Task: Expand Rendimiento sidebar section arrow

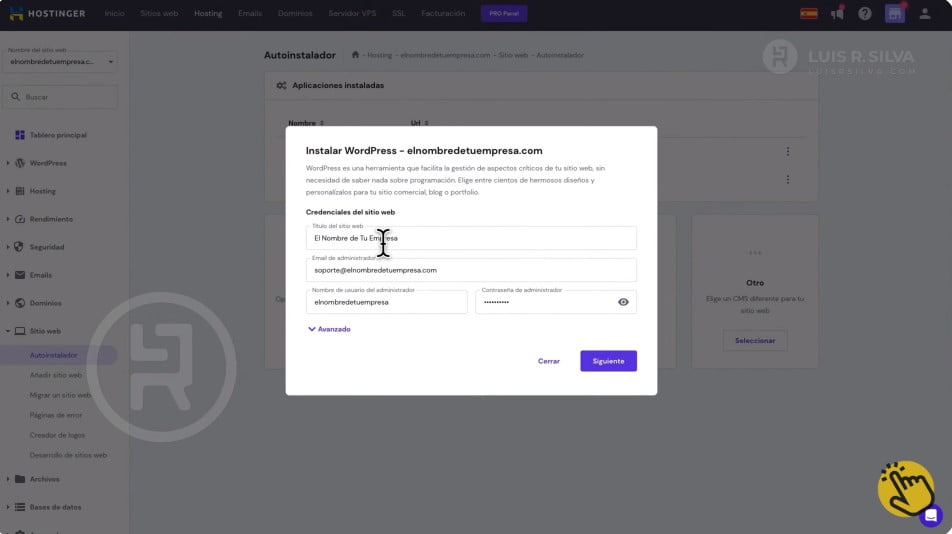Action: (x=8, y=219)
